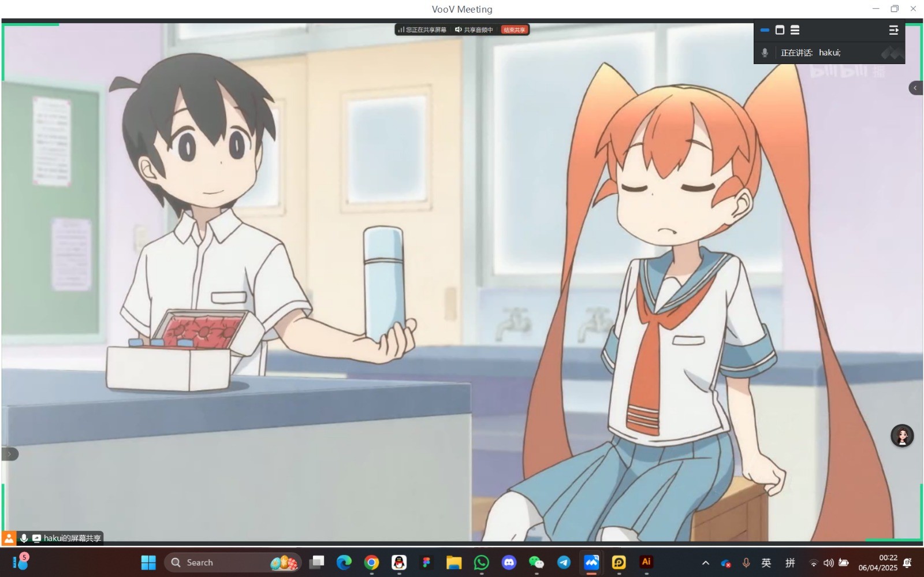924x577 pixels.
Task: Open the clock and date 00:22
Action: pyautogui.click(x=878, y=563)
